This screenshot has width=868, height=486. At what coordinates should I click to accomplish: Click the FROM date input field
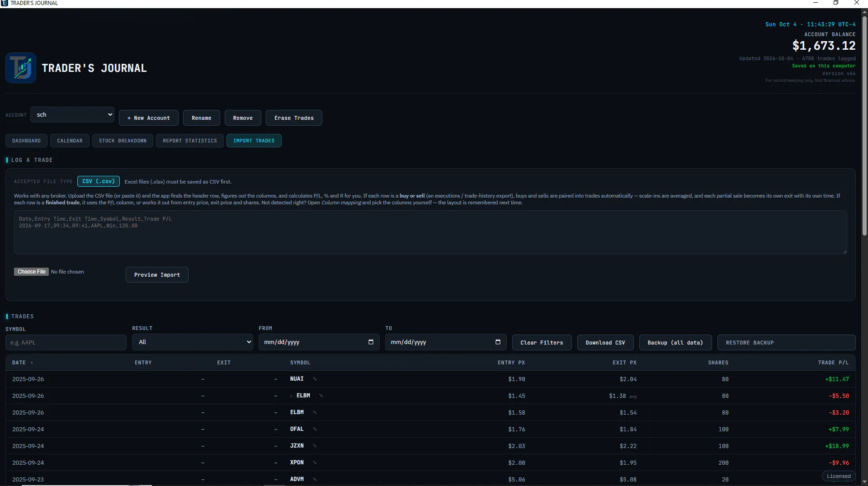[x=319, y=342]
